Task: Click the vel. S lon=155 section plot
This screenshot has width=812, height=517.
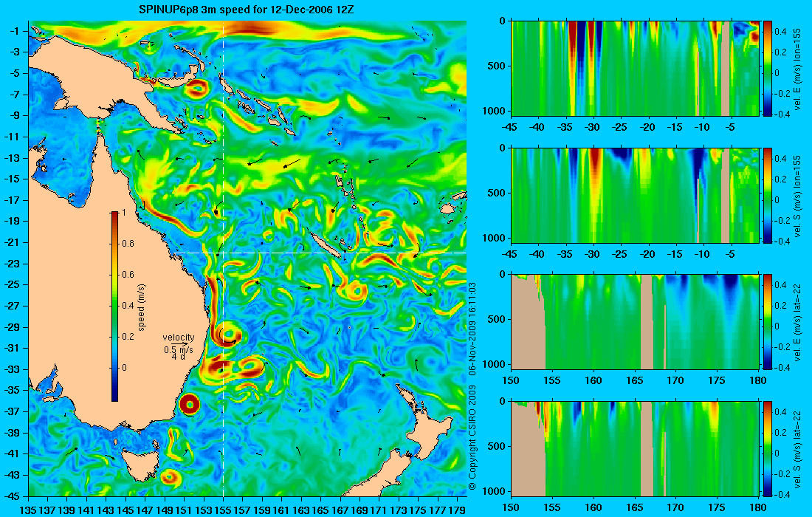Action: 635,195
